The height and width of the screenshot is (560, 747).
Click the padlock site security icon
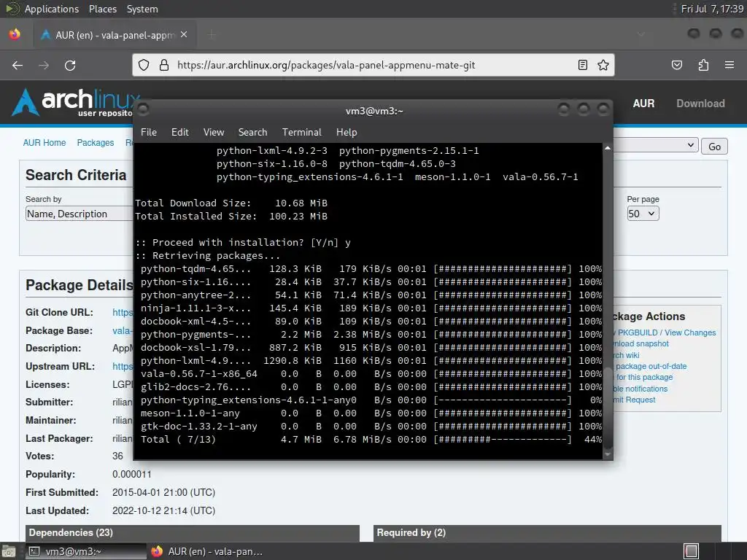[164, 65]
